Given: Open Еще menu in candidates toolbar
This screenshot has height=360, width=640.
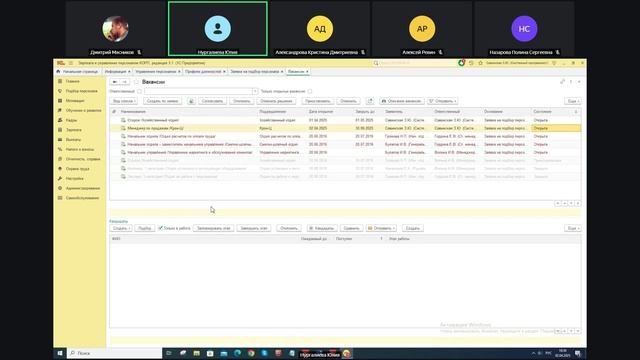Looking at the screenshot, I should tap(573, 228).
